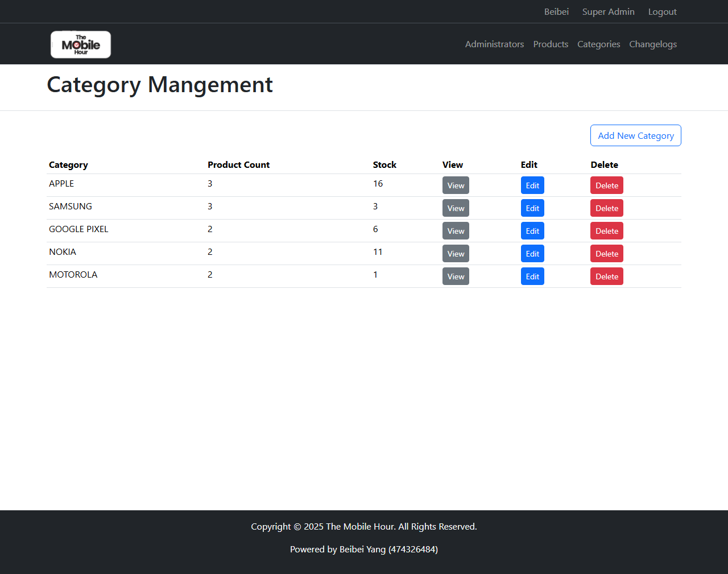Viewport: 728px width, 574px height.
Task: Delete the GOOGLE PIXEL category
Action: (x=606, y=231)
